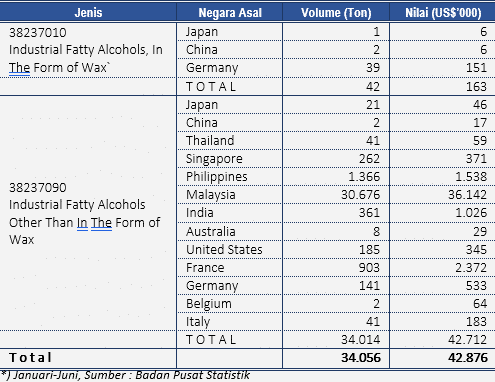Click the bold "Total" label in bottom row

30,358
